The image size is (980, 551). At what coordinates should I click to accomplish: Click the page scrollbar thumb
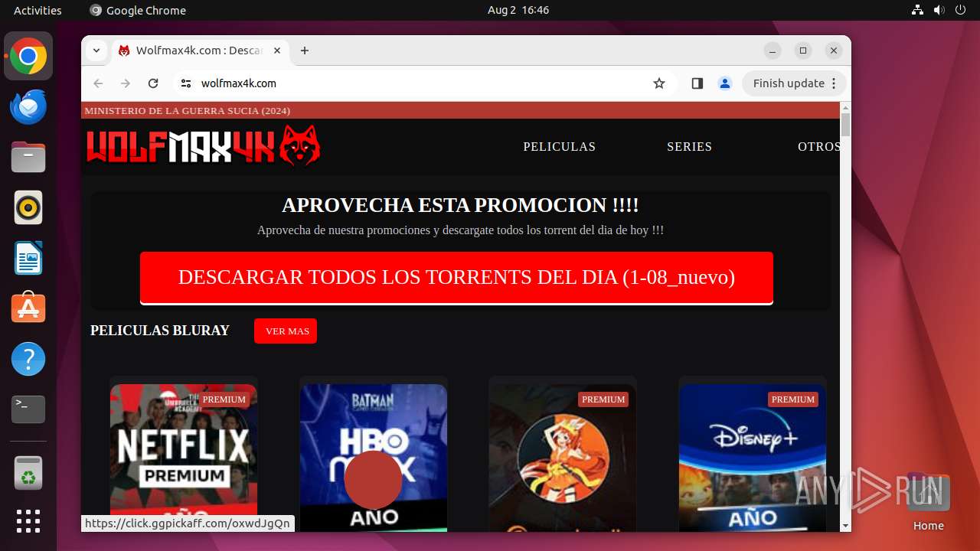pyautogui.click(x=845, y=125)
